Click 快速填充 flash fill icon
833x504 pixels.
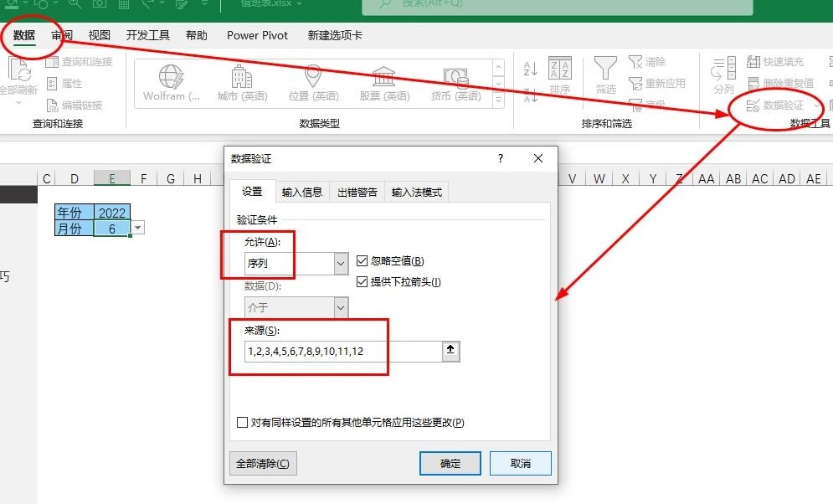point(775,62)
